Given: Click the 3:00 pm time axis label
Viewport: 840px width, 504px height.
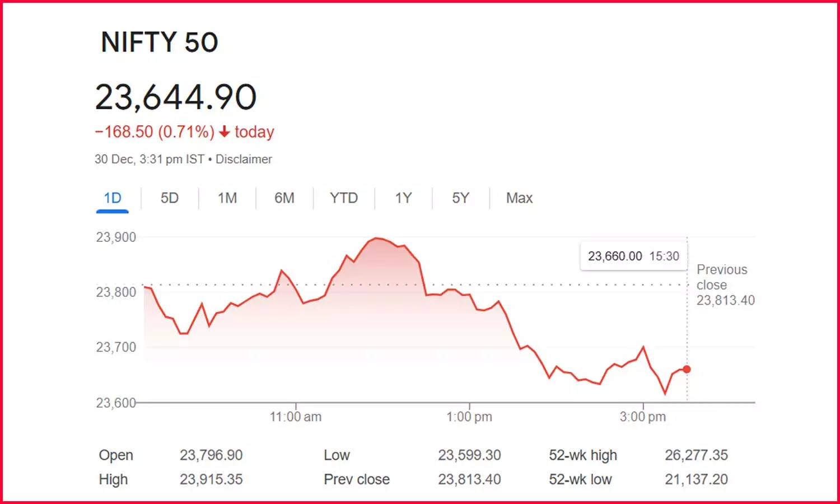Looking at the screenshot, I should tap(643, 417).
